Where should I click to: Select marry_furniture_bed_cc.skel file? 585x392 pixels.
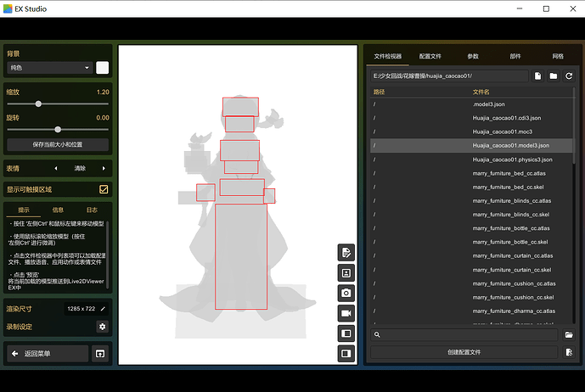(x=471, y=187)
